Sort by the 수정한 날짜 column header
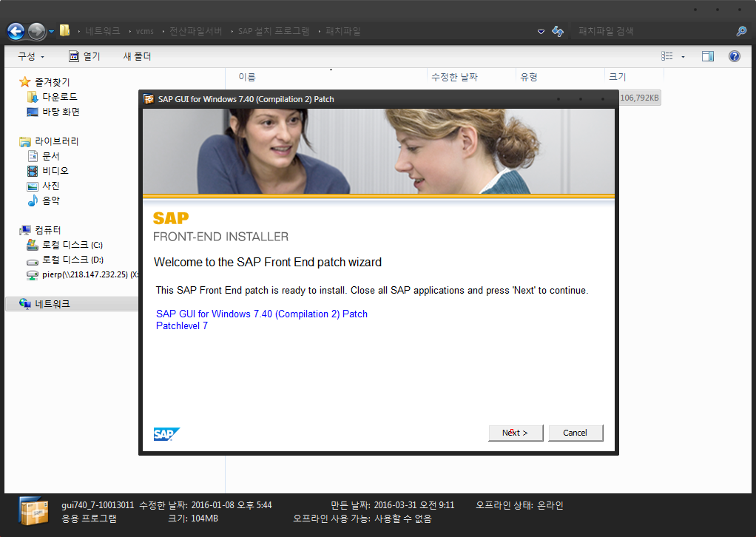Screen dimensions: 756x537 pos(454,77)
